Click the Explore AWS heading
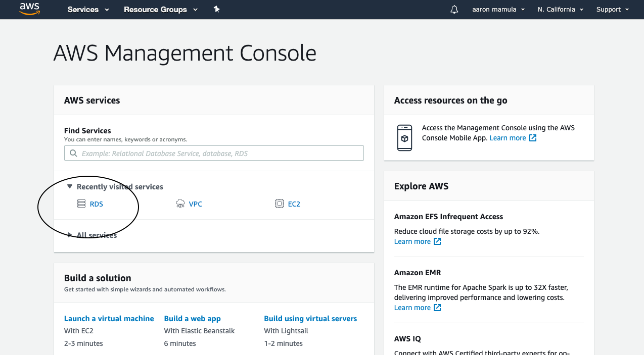Viewport: 644px width, 355px height. pos(422,186)
